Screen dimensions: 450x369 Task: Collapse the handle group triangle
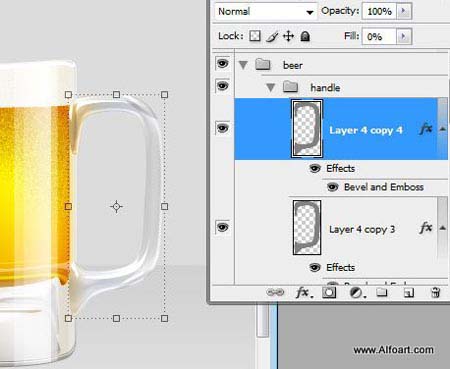click(x=271, y=88)
